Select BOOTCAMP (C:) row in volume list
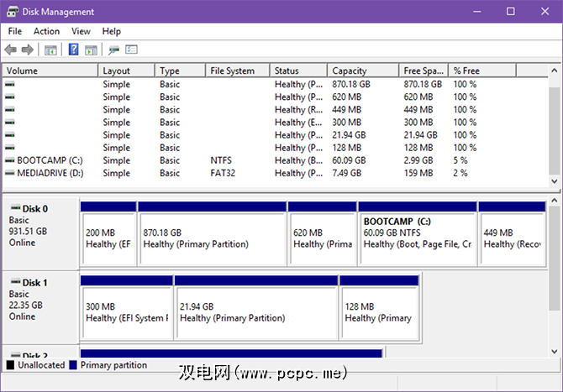 (x=50, y=160)
